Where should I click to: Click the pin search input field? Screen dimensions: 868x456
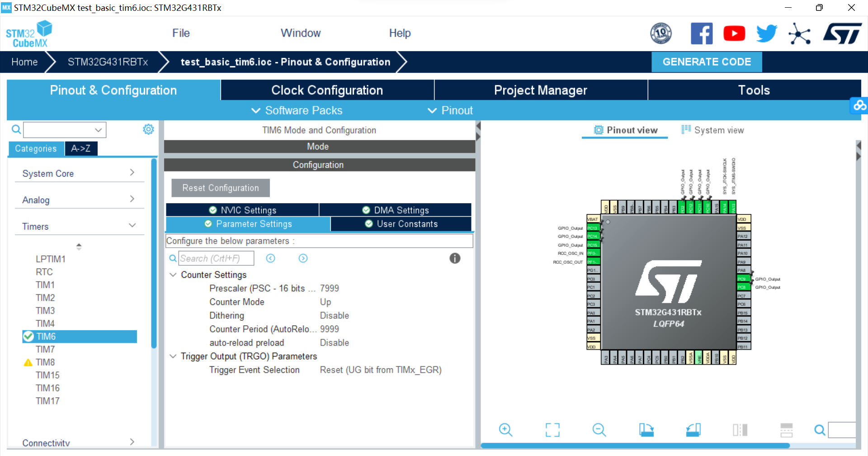coord(842,430)
